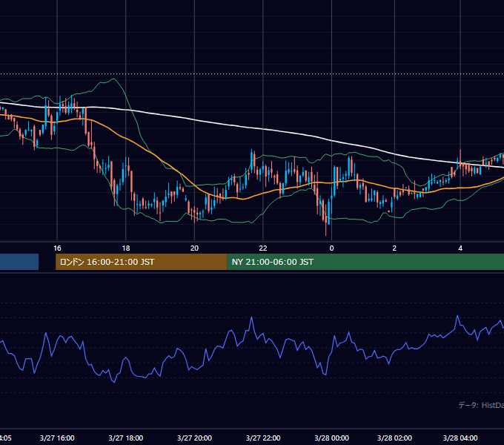The width and height of the screenshot is (504, 445).
Task: Click the 22 hour label on price chart axis
Action: point(263,248)
